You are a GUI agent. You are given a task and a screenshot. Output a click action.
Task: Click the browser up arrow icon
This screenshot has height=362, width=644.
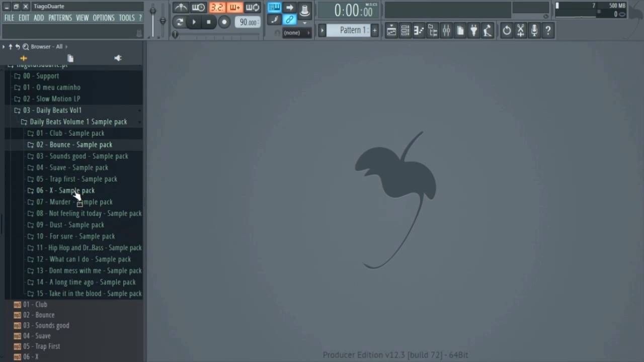[10, 47]
